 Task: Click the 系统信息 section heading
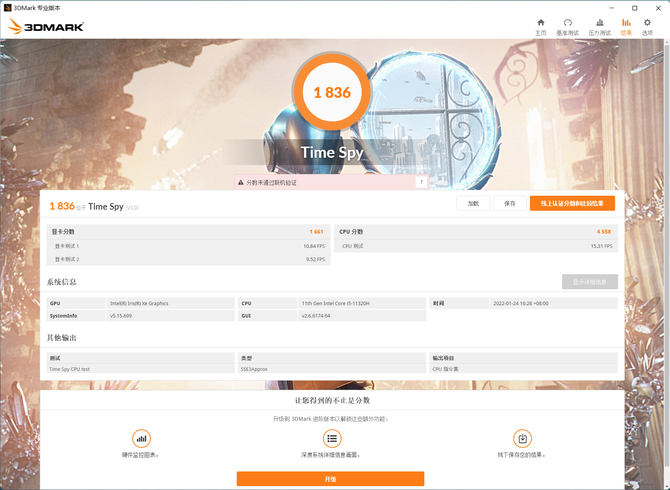coord(62,282)
